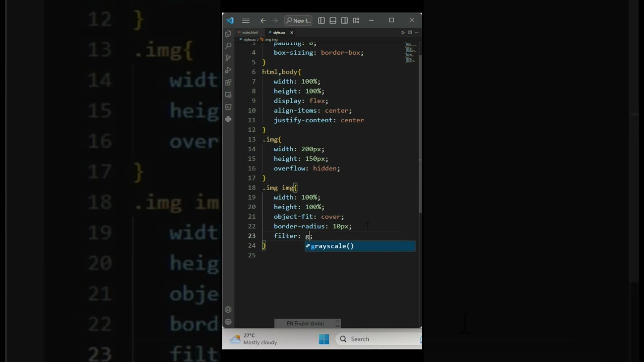644x362 pixels.
Task: Open Remote Explorer view
Action: [x=228, y=95]
